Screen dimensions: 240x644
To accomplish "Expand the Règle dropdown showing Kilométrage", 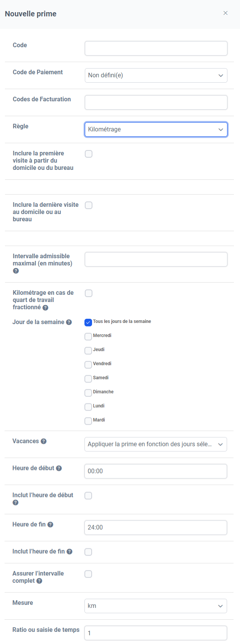I will (156, 129).
